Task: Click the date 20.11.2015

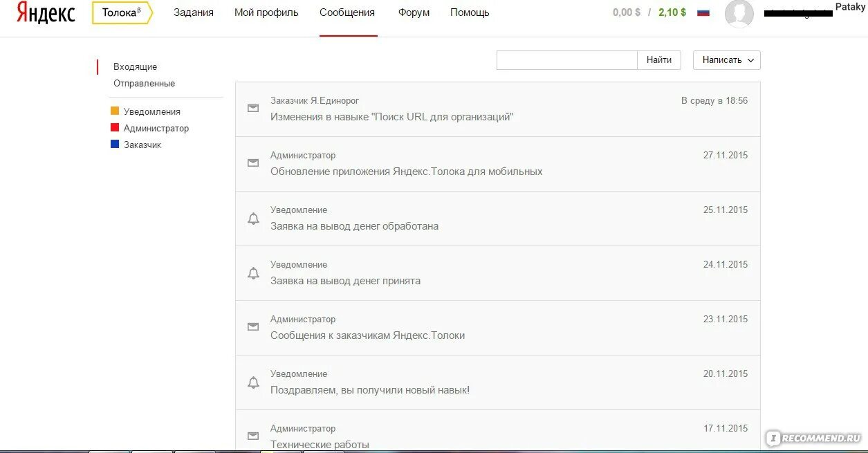Action: [x=726, y=374]
